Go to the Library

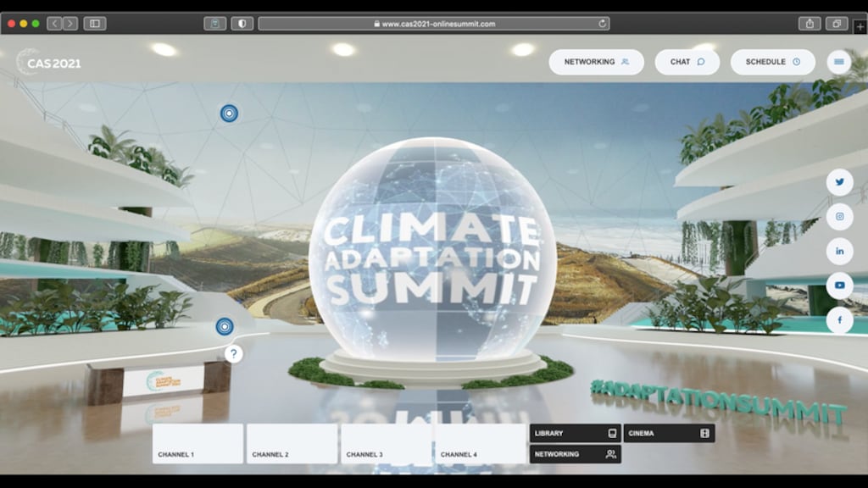[575, 433]
